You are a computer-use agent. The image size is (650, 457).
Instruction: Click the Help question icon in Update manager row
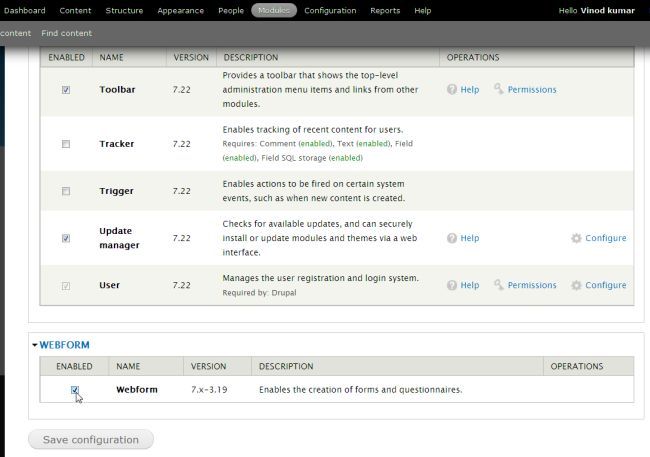coord(452,238)
